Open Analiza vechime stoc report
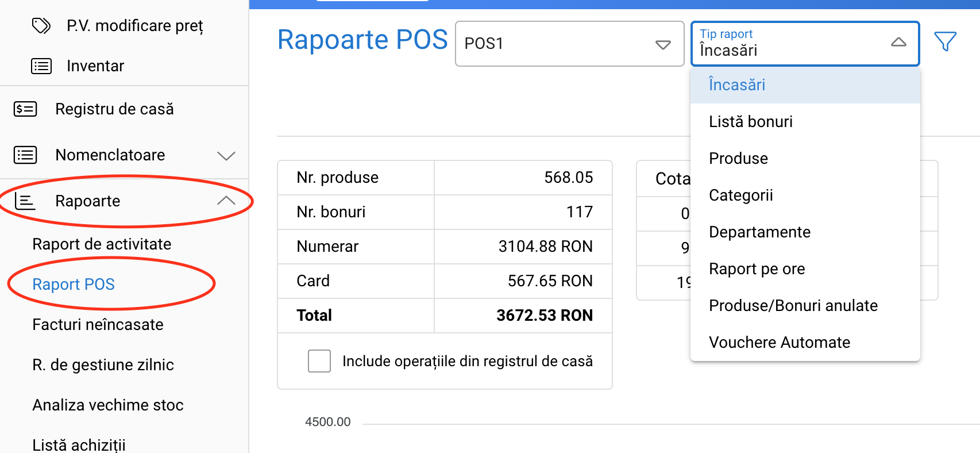 coord(108,405)
